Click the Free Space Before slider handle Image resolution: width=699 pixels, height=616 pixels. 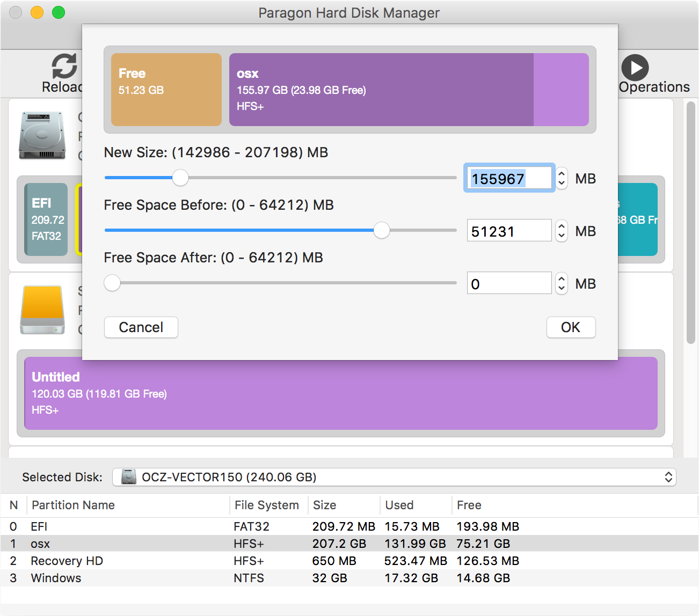point(382,230)
